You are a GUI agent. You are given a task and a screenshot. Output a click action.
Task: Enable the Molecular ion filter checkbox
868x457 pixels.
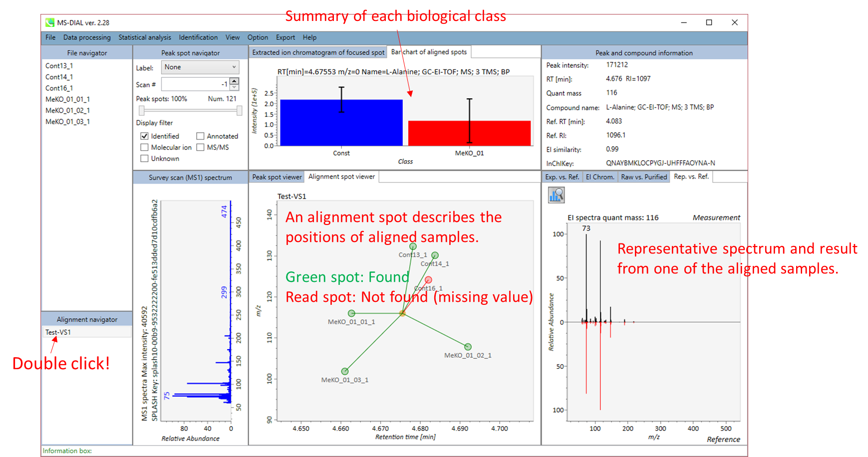[144, 147]
